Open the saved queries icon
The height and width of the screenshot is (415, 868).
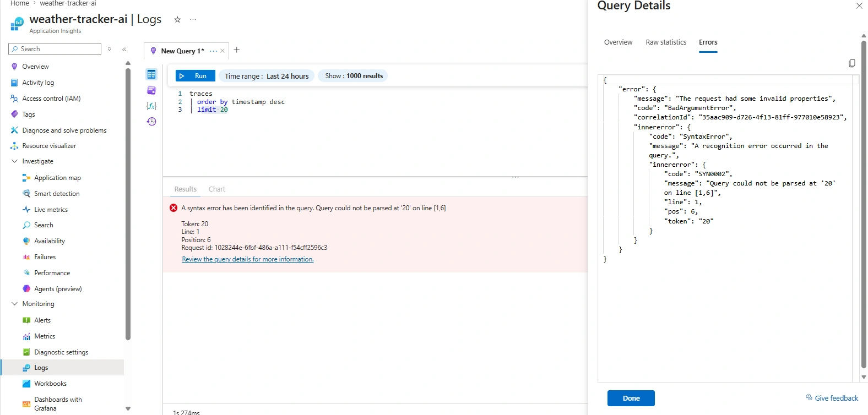coord(151,90)
